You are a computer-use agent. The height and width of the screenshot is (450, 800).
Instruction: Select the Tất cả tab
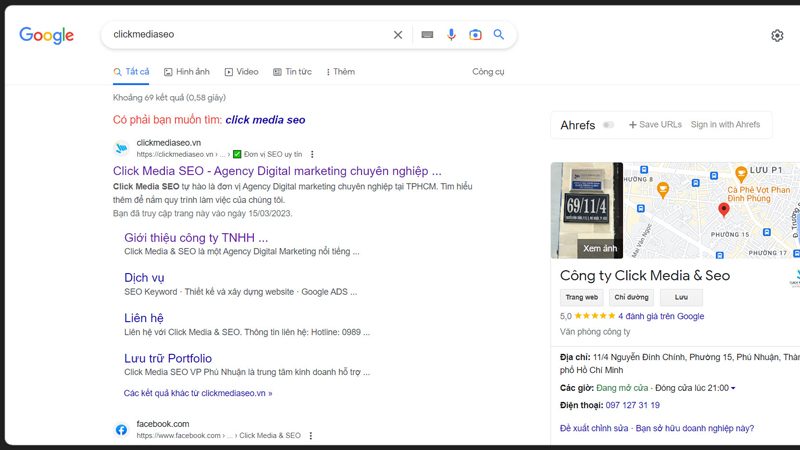(x=131, y=72)
